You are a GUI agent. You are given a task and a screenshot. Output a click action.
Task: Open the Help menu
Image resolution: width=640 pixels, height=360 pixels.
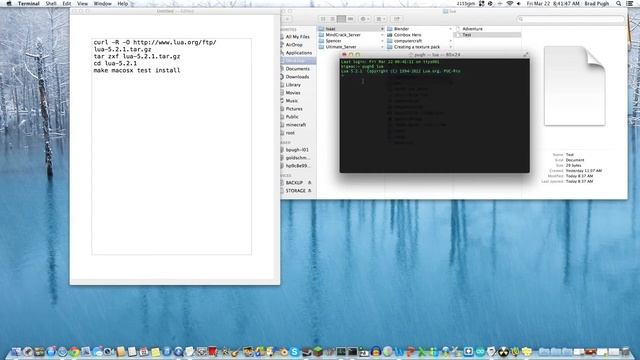click(x=123, y=3)
